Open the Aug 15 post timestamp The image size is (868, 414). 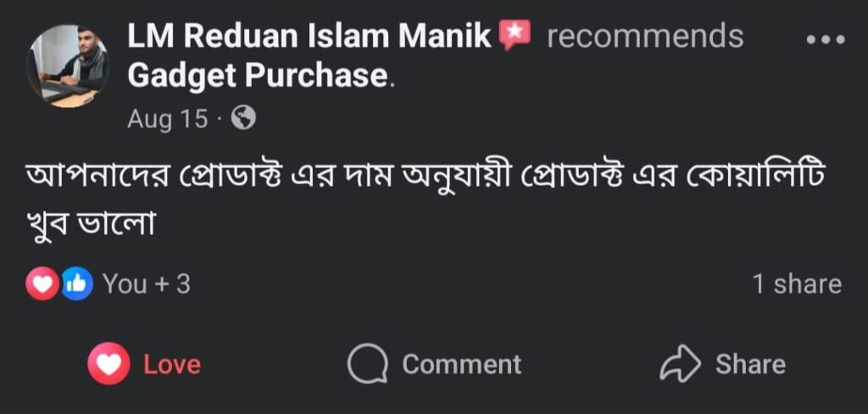pyautogui.click(x=167, y=120)
